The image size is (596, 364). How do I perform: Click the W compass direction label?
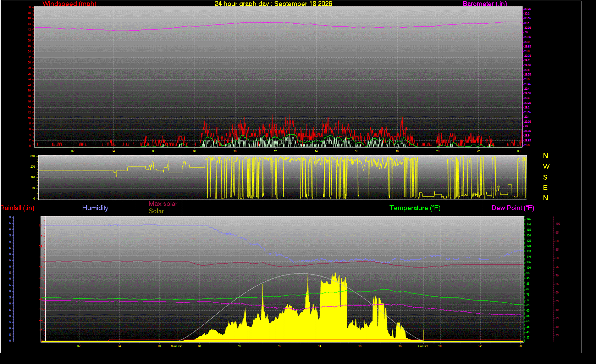[546, 167]
